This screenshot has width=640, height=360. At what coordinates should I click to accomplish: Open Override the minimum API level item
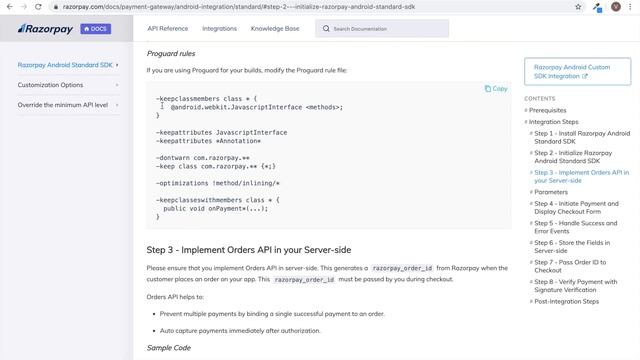click(x=63, y=105)
